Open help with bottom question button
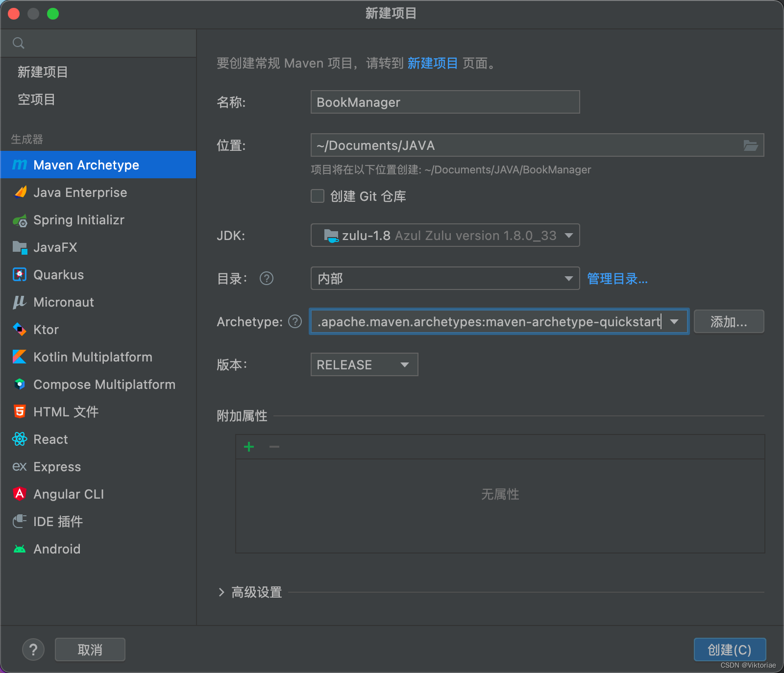Viewport: 784px width, 673px height. [x=33, y=650]
